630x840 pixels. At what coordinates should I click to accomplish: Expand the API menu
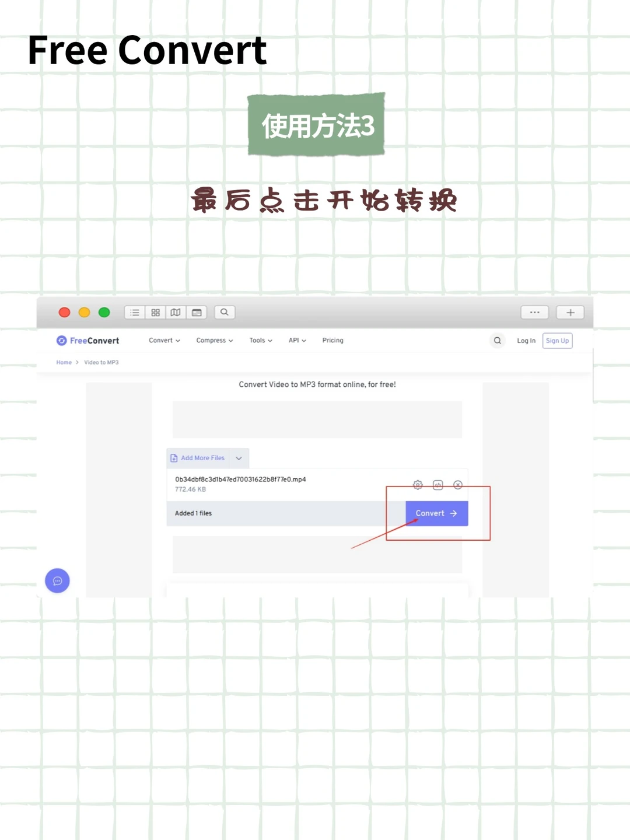click(297, 341)
